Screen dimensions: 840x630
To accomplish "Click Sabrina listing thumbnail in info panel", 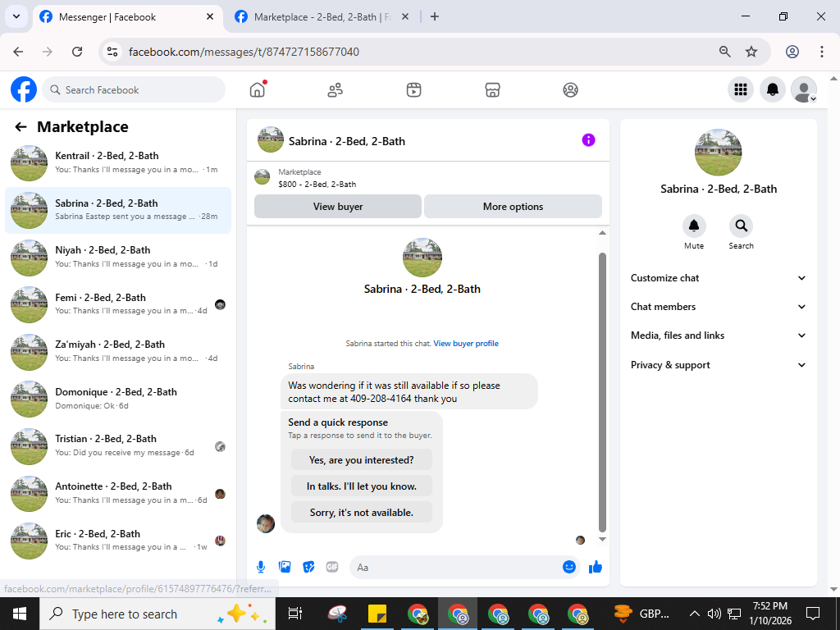I will coord(718,152).
